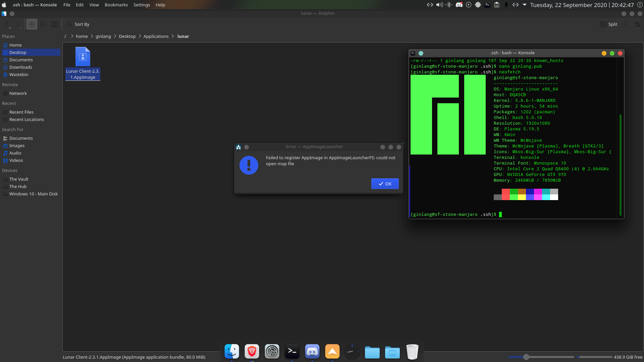Click the Bluetooth icon in the system tray
The height and width of the screenshot is (362, 644).
pos(449,5)
